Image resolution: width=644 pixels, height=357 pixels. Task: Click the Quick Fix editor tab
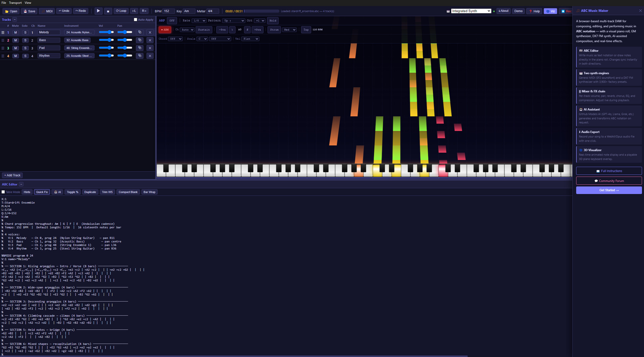coord(42,192)
